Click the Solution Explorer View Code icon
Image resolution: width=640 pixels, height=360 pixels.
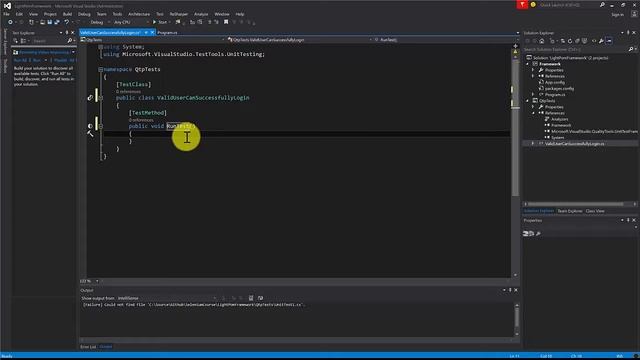click(x=594, y=41)
